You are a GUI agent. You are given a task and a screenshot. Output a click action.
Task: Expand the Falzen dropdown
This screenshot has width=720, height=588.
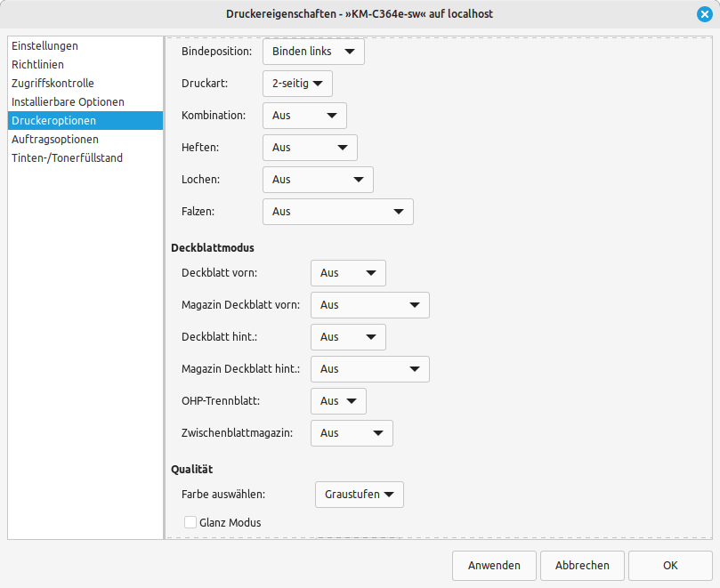[338, 212]
